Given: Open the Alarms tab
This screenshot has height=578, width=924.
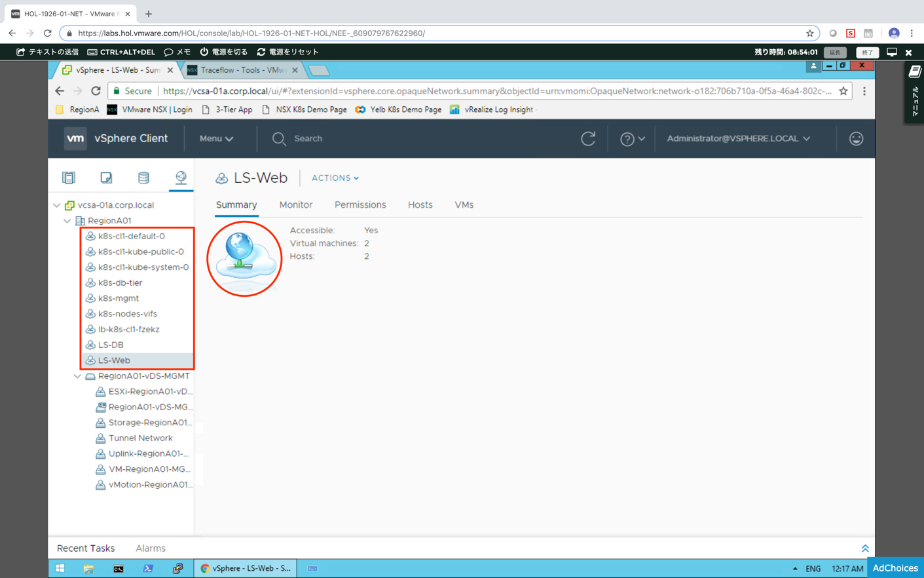Looking at the screenshot, I should [x=151, y=549].
